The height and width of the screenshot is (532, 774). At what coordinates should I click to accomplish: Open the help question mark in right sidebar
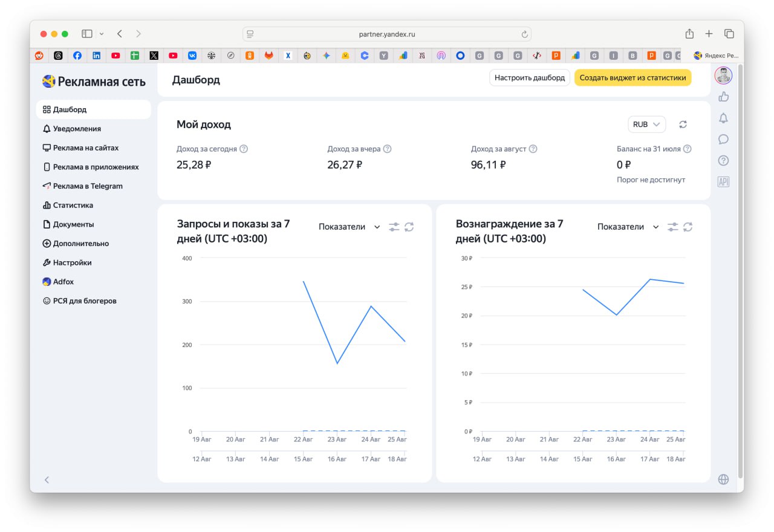pyautogui.click(x=723, y=160)
